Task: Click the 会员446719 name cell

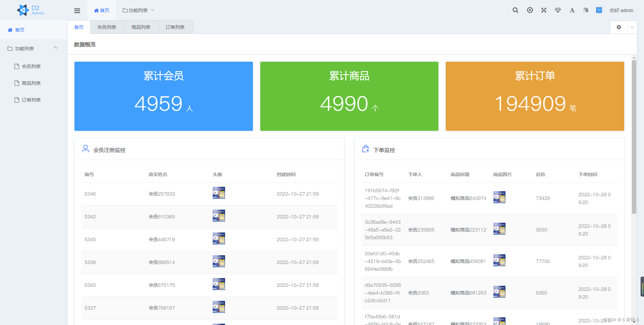Action: point(162,239)
